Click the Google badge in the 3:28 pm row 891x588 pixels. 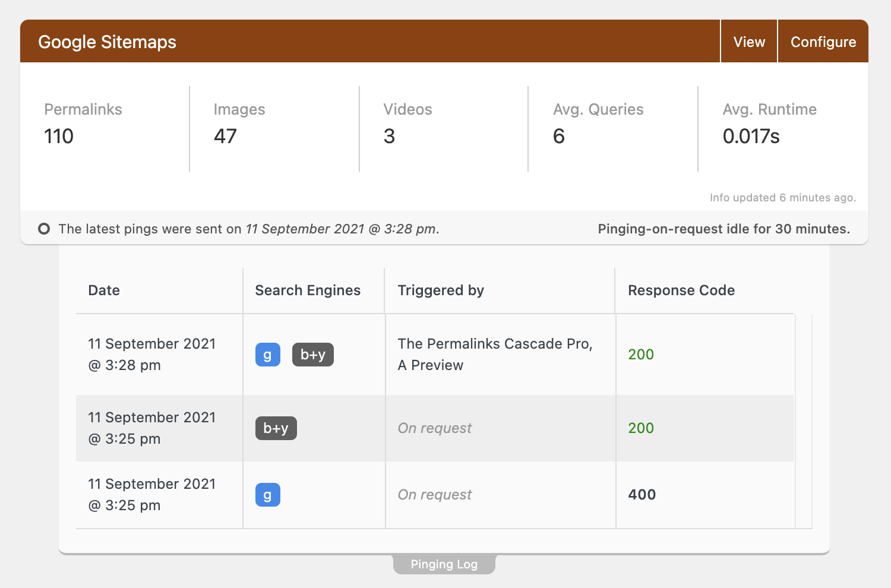pos(268,355)
